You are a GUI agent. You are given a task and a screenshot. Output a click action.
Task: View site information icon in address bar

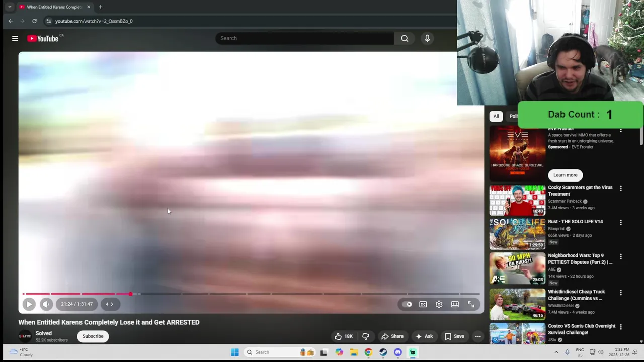tap(48, 21)
